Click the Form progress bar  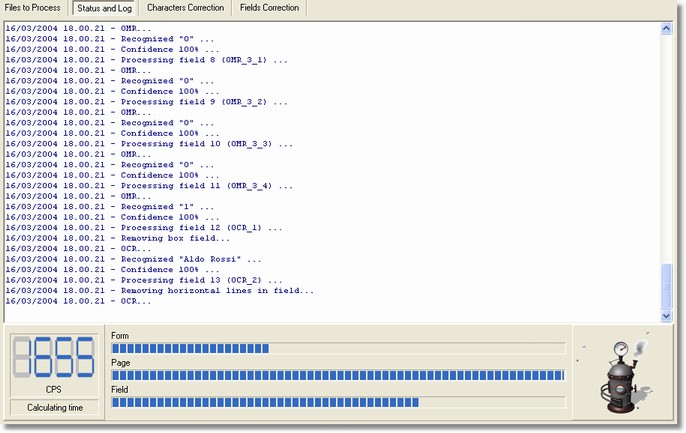tap(338, 349)
